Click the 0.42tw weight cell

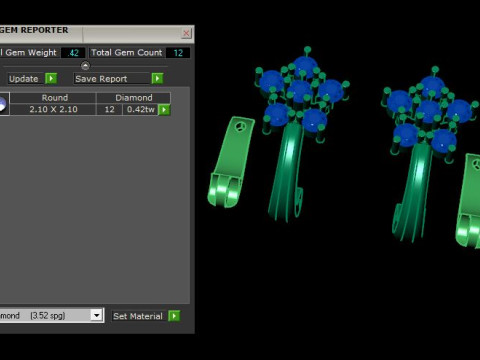141,110
